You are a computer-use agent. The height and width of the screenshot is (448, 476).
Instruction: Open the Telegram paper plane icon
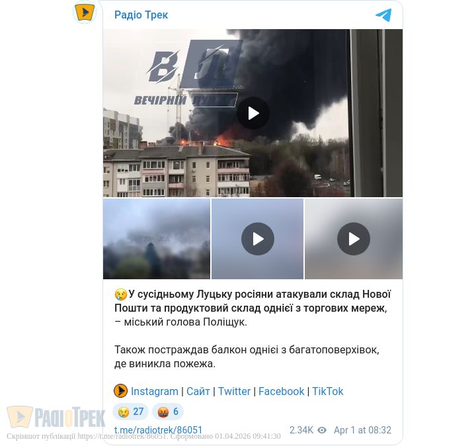click(383, 15)
